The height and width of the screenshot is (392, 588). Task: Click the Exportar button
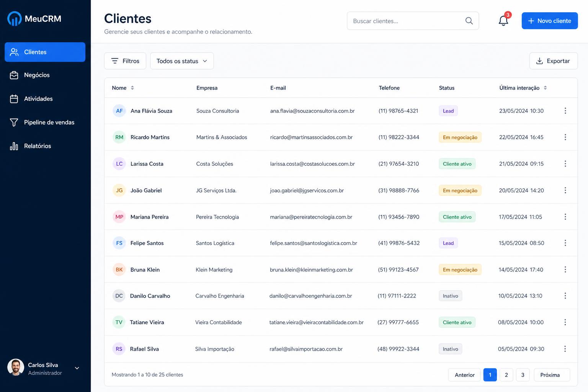[553, 61]
